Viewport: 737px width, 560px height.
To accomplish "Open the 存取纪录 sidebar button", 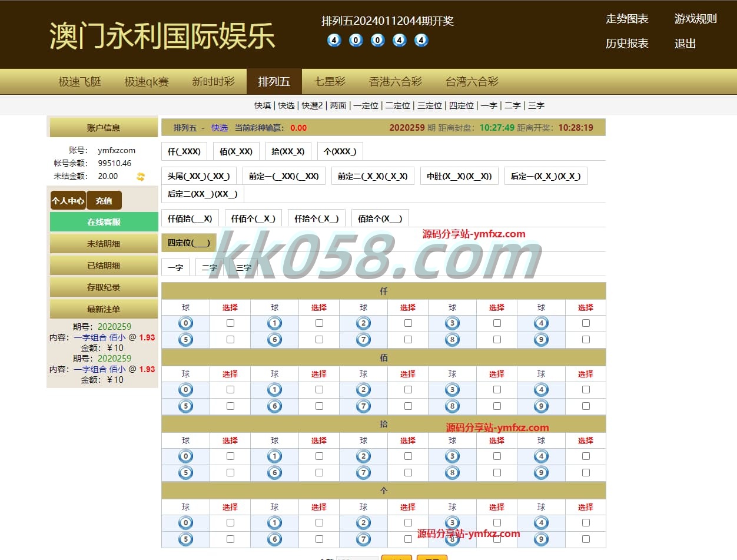I will tap(104, 287).
